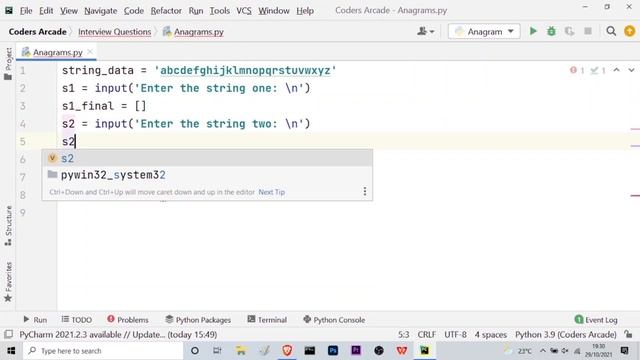The image size is (640, 360).
Task: Click the Run with Coverage icon
Action: click(569, 31)
